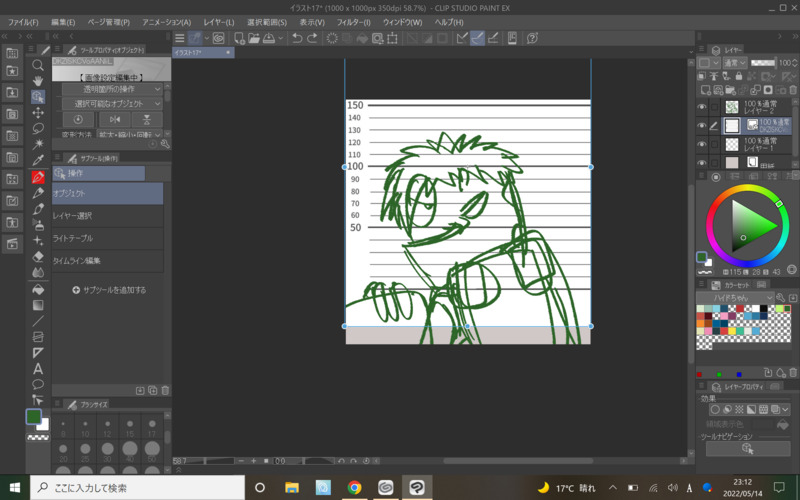
Task: Click the Help question mark icon
Action: pyautogui.click(x=532, y=38)
